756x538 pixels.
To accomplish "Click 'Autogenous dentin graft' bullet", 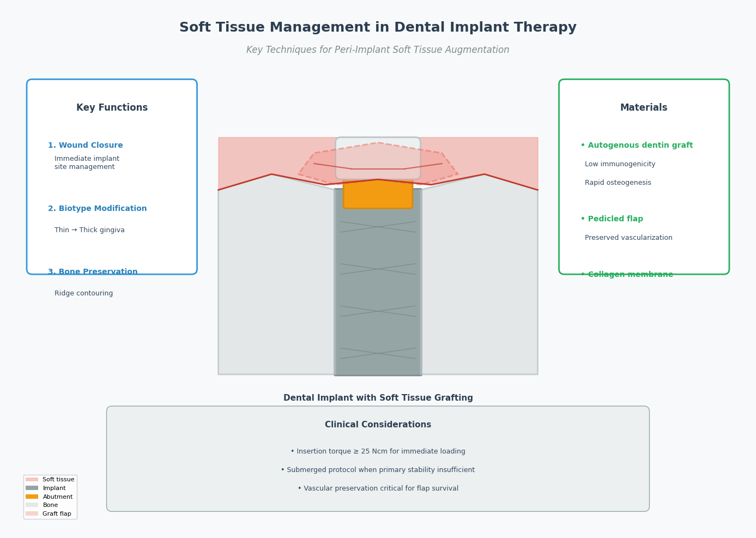I will pos(637,146).
